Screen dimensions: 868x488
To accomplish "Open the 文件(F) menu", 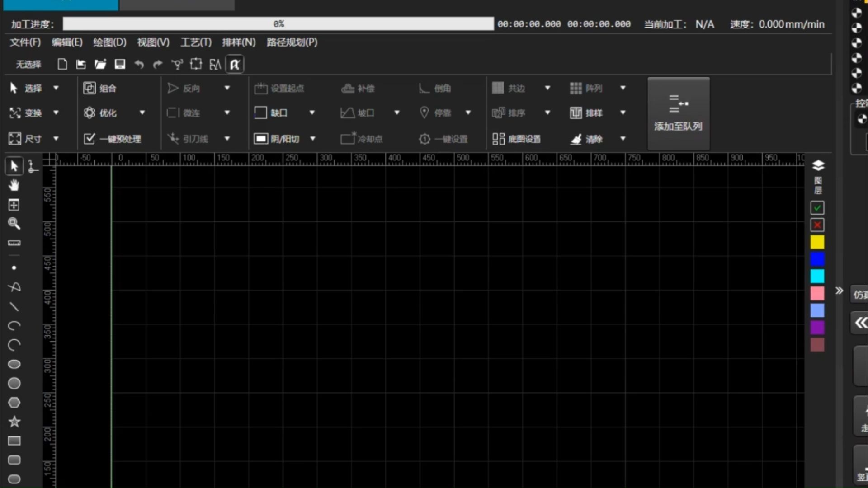I will point(25,42).
